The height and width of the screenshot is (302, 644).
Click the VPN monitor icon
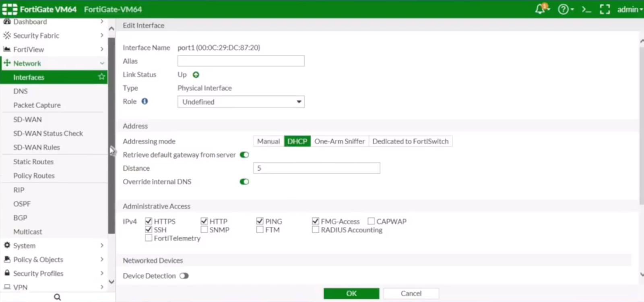pyautogui.click(x=7, y=287)
